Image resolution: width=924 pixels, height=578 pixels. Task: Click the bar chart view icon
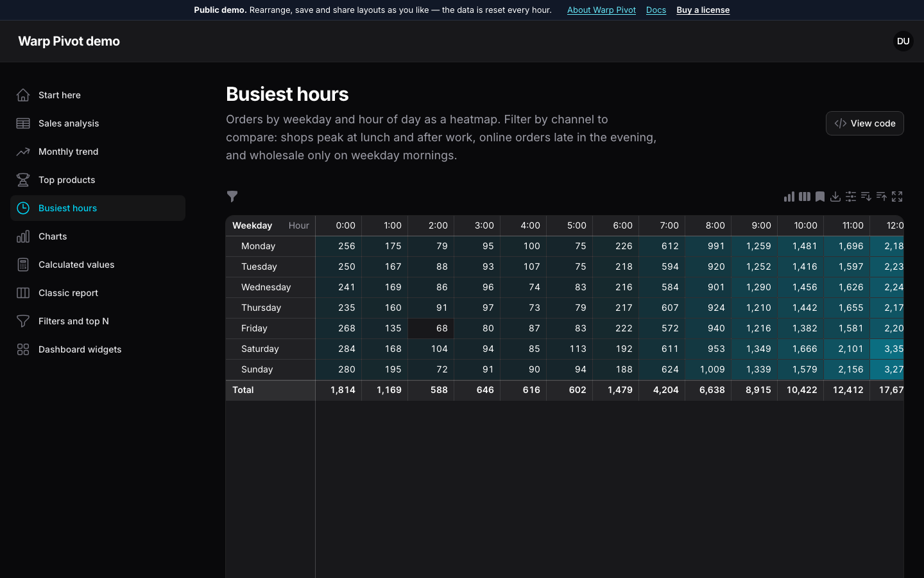(789, 197)
